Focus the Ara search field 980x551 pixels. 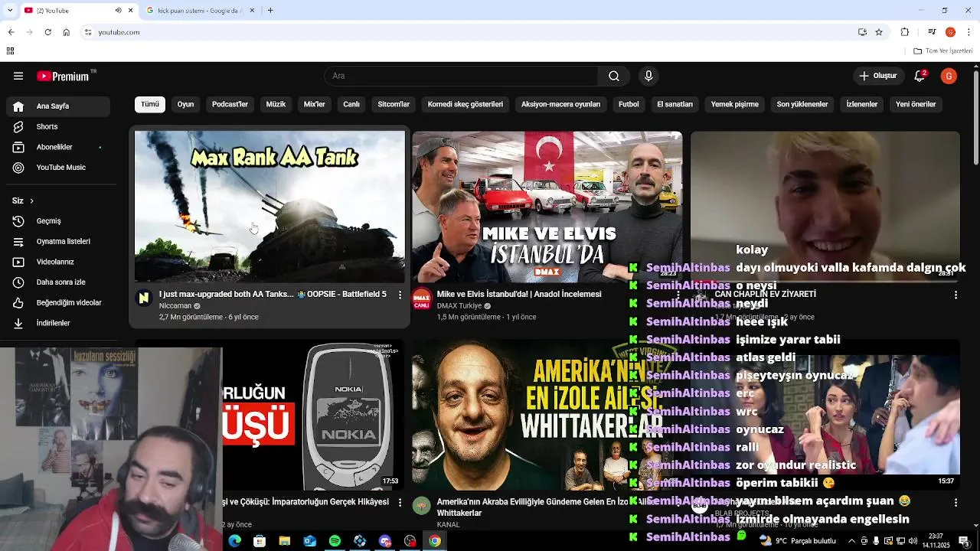click(461, 76)
